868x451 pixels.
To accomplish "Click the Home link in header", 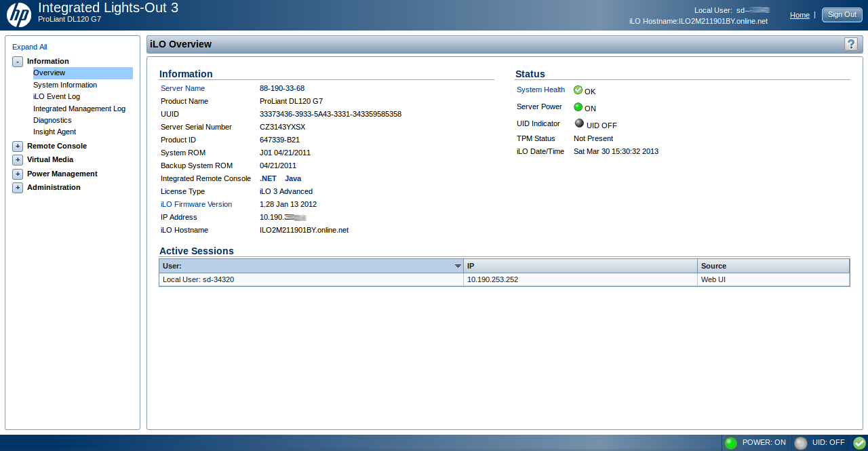I will tap(800, 15).
